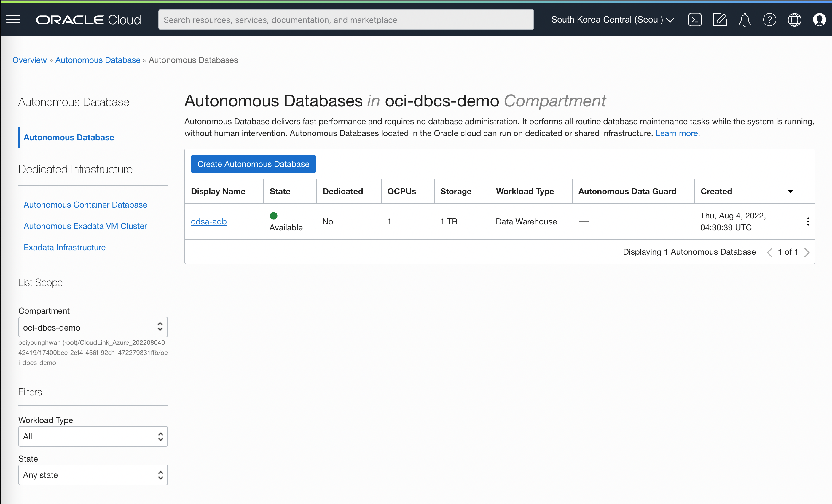Click the created date Thu, Aug 4, 2022

click(733, 221)
